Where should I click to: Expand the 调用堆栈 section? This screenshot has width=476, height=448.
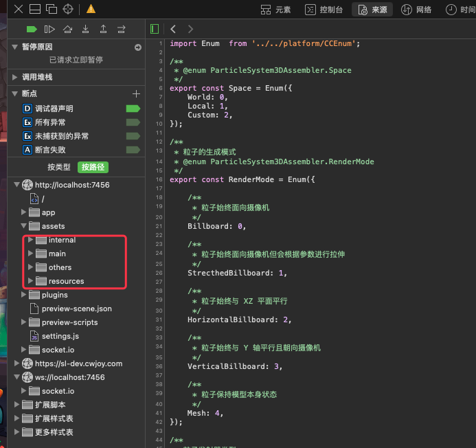16,77
